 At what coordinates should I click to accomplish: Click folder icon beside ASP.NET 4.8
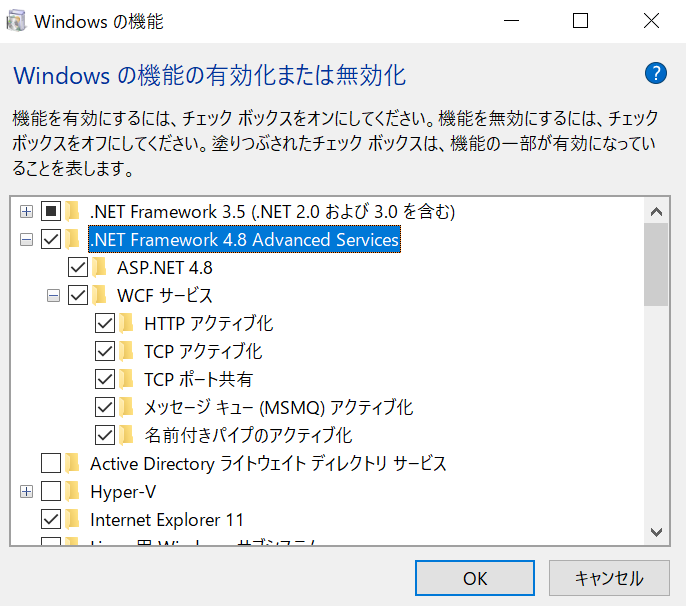[99, 268]
